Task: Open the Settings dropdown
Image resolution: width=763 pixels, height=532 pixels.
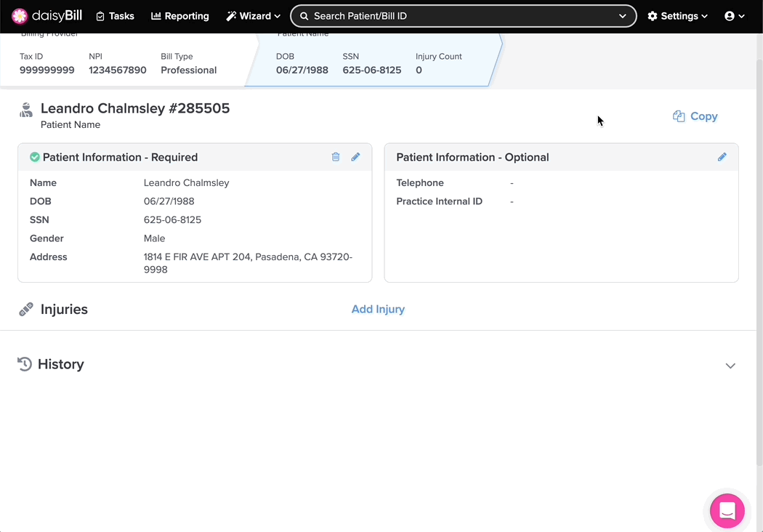Action: (x=677, y=16)
